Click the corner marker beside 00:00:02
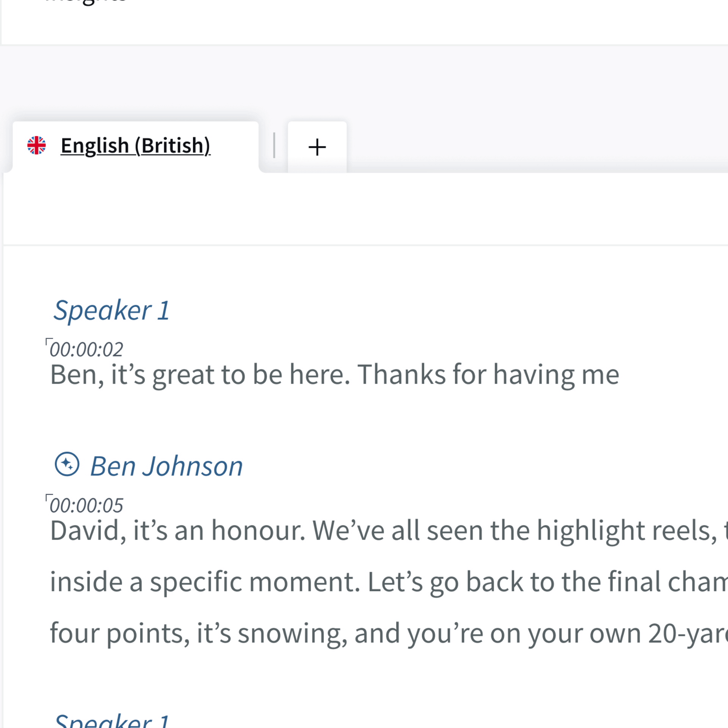 pyautogui.click(x=49, y=341)
